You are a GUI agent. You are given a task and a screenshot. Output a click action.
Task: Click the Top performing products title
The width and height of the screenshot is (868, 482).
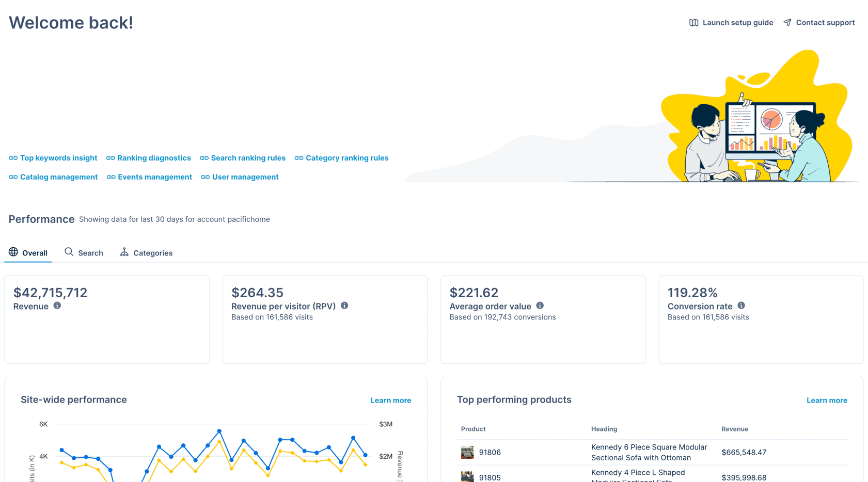pos(514,400)
